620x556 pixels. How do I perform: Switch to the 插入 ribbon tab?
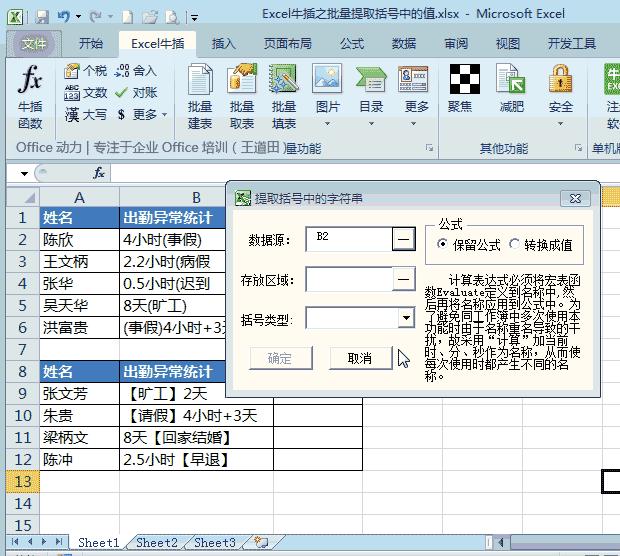click(223, 43)
